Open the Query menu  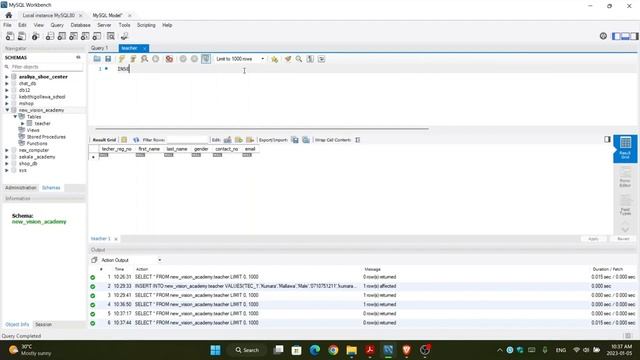click(57, 25)
